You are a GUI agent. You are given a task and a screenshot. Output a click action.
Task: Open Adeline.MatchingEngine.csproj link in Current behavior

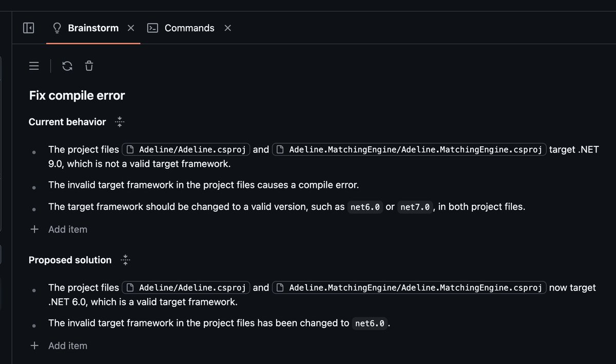pos(409,150)
